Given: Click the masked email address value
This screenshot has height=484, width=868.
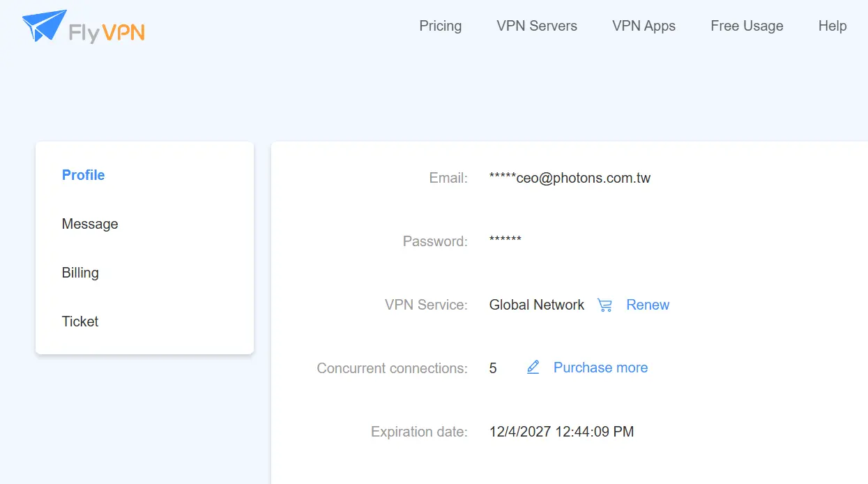Looking at the screenshot, I should (x=570, y=178).
